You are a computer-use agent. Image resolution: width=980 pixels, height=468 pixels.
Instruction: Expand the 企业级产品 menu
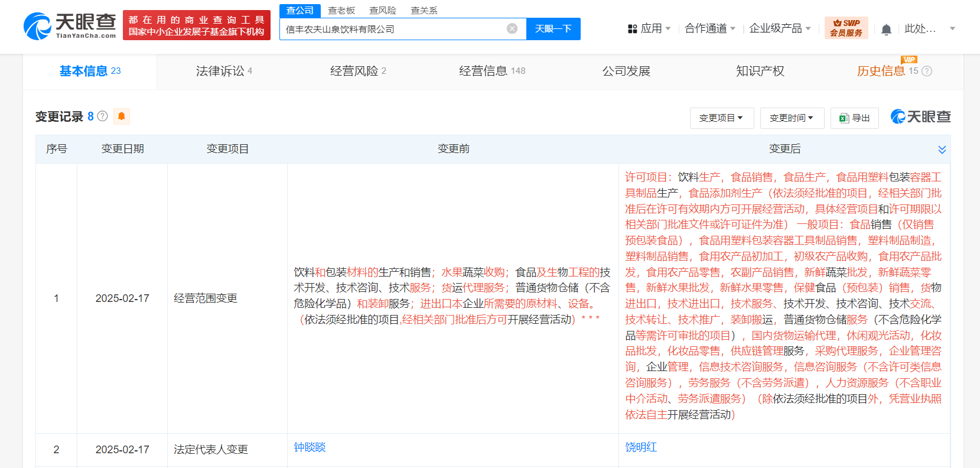coord(780,28)
